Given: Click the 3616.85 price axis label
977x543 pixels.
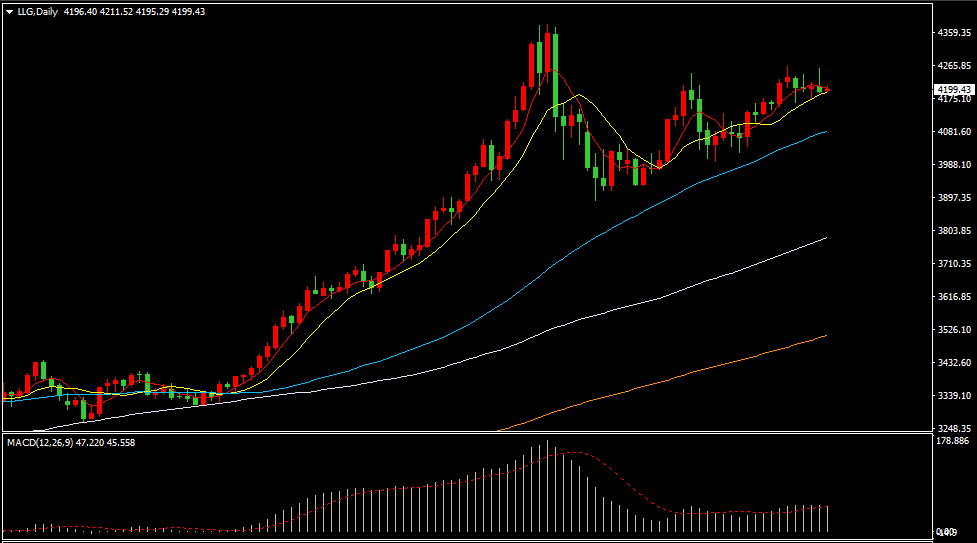Looking at the screenshot, I should pyautogui.click(x=954, y=297).
